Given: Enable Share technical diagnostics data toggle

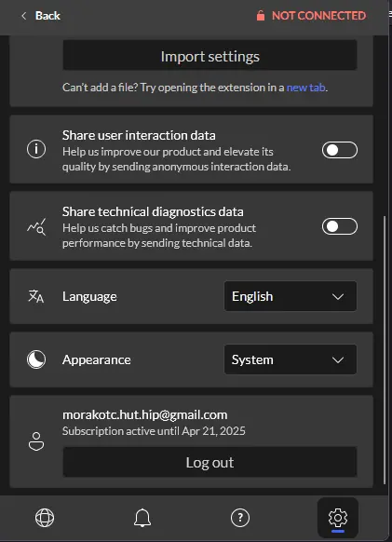Looking at the screenshot, I should 340,226.
